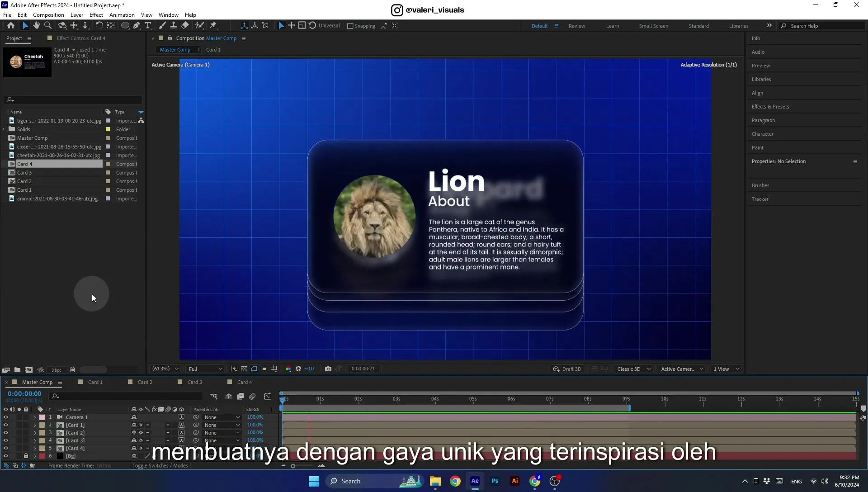The width and height of the screenshot is (868, 492).
Task: Open the Classic 3D renderer dropdown
Action: [x=634, y=369]
